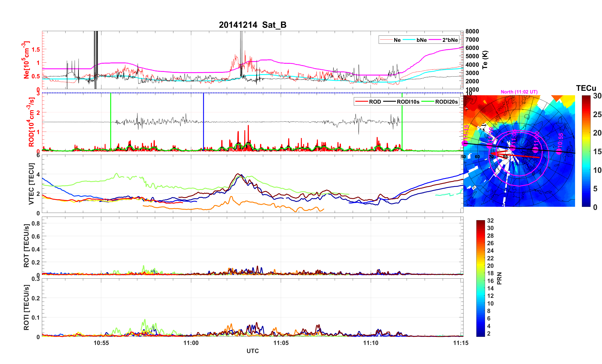Click the UTC x-axis label

click(252, 351)
